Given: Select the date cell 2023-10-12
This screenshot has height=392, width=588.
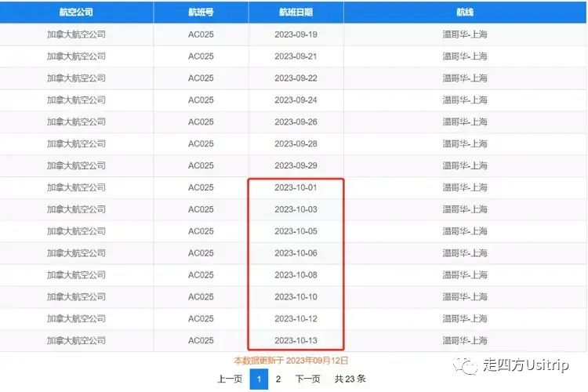Looking at the screenshot, I should pos(296,319).
